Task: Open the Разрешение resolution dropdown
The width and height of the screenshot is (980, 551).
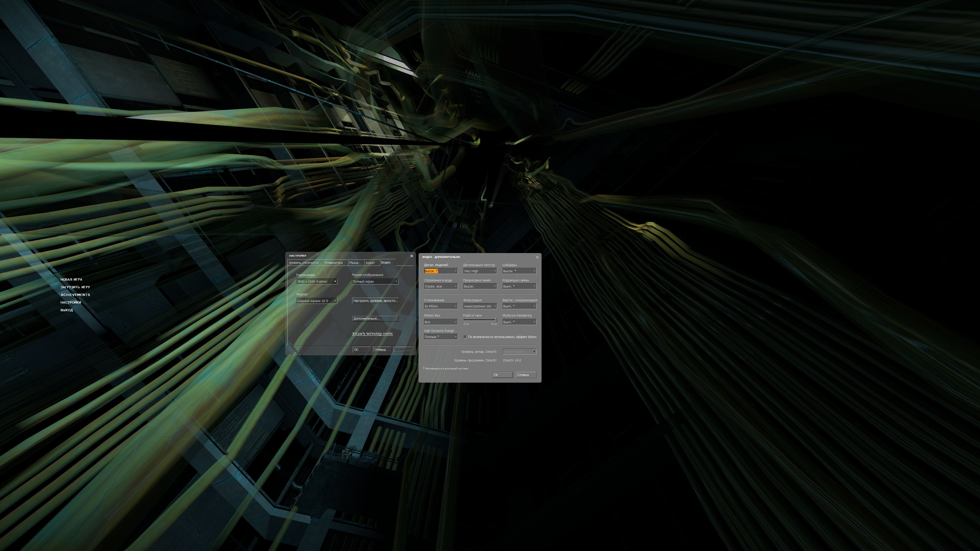Action: (316, 281)
